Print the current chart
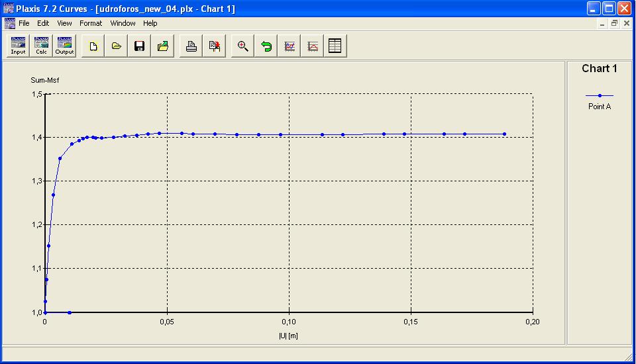The image size is (636, 364). (191, 46)
